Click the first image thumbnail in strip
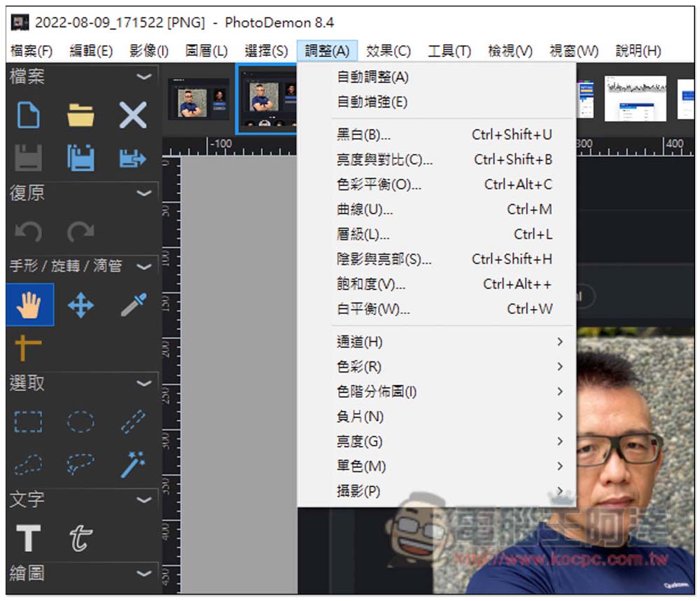Viewport: 700px width, 601px height. pyautogui.click(x=199, y=103)
